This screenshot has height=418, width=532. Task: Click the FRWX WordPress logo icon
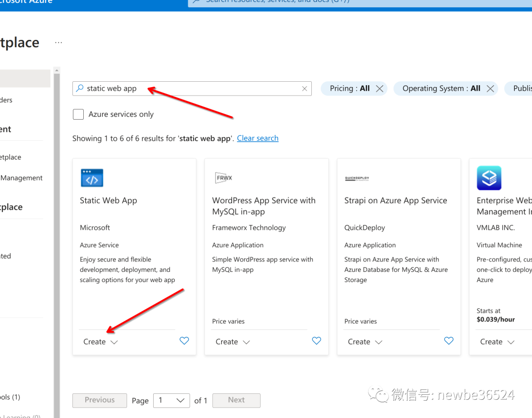click(x=224, y=178)
